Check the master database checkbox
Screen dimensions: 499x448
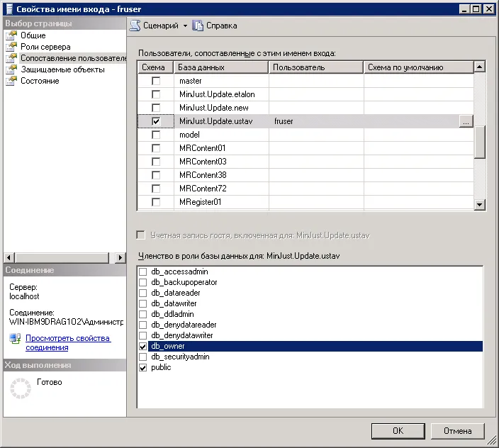pos(156,81)
